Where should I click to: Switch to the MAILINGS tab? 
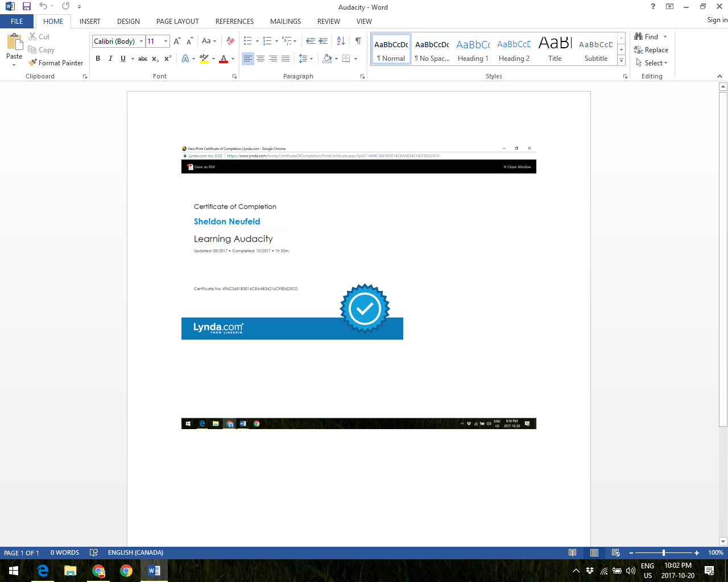(286, 21)
